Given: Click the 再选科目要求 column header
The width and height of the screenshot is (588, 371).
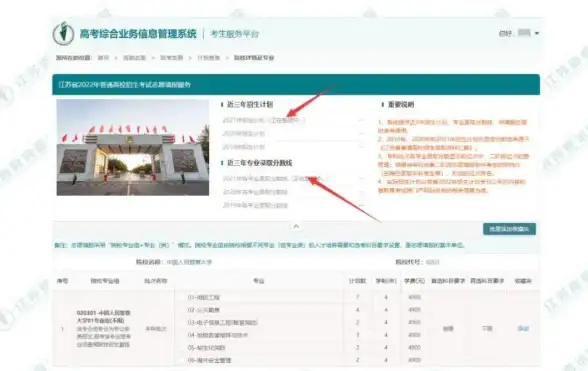Looking at the screenshot, I should 487,281.
